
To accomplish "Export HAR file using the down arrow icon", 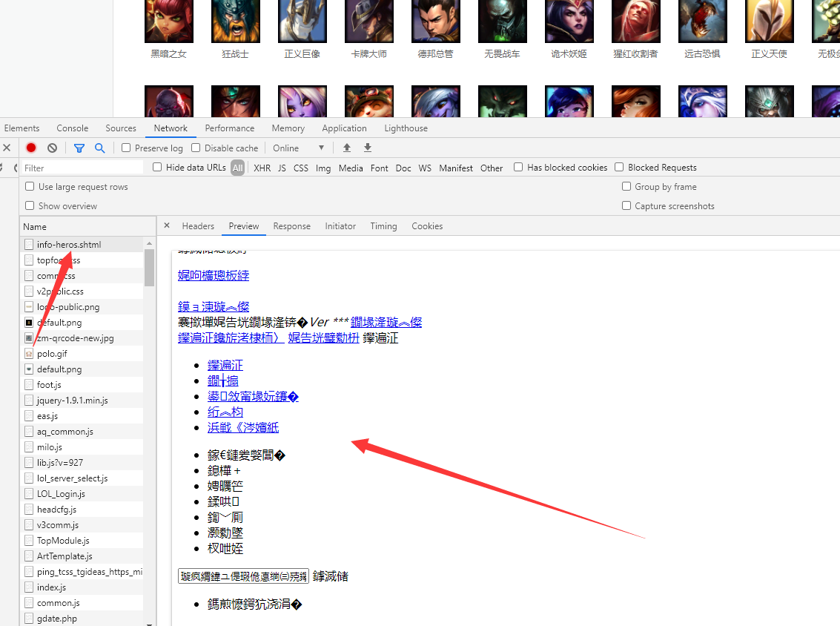I will 367,148.
